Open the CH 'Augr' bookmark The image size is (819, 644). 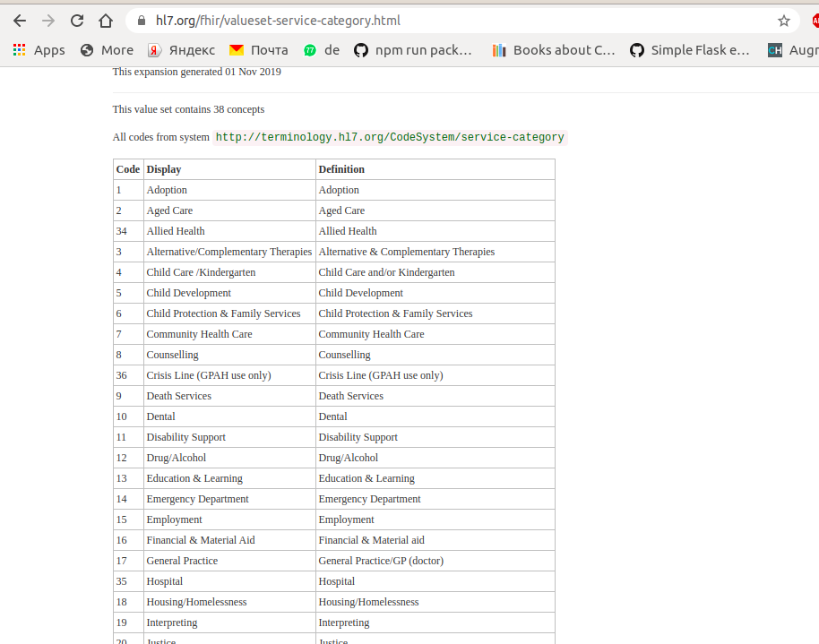(793, 50)
